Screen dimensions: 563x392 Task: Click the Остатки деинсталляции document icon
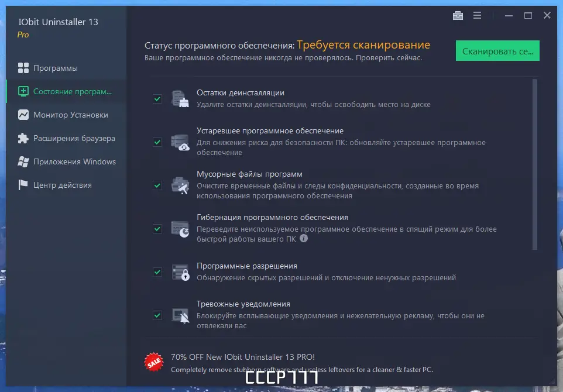(178, 99)
